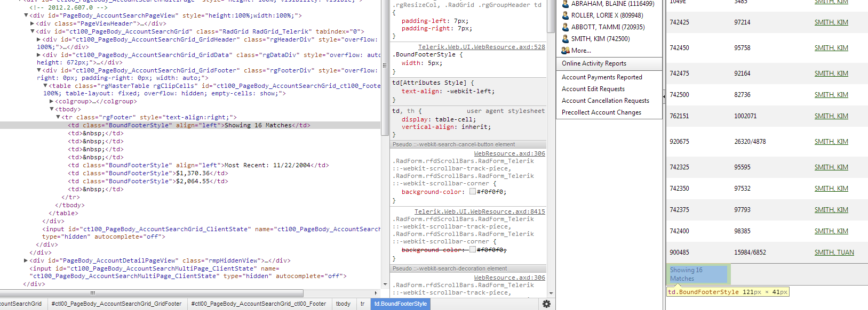This screenshot has height=310, width=868.
Task: Collapse the rgMasterTable table node
Action: 45,85
